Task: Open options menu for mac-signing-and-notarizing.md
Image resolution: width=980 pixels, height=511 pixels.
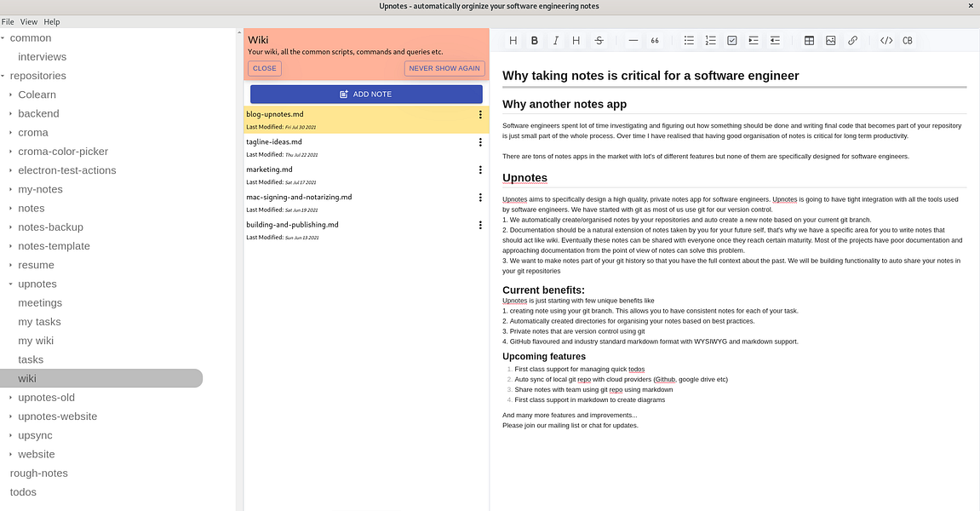Action: pos(480,197)
